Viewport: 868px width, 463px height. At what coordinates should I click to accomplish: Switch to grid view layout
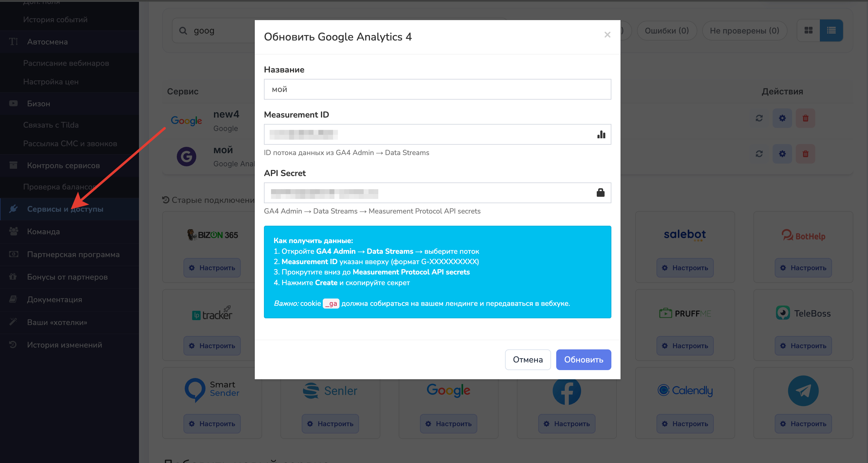coord(808,31)
